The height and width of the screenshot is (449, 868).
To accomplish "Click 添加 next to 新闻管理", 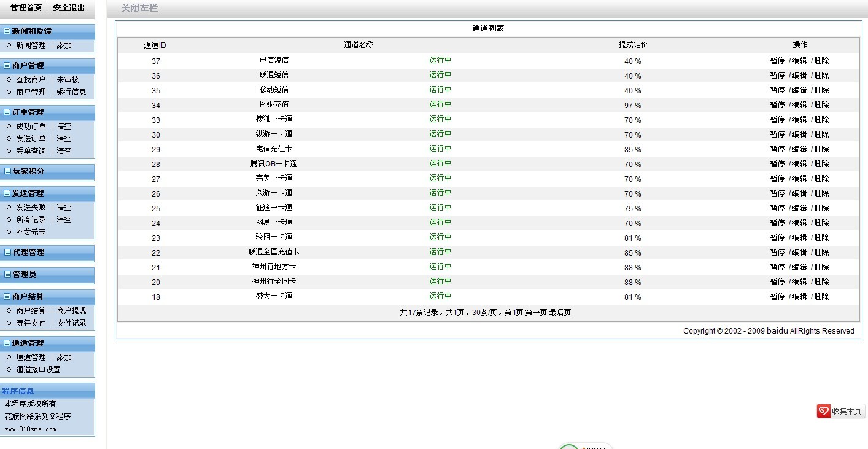I will click(64, 45).
